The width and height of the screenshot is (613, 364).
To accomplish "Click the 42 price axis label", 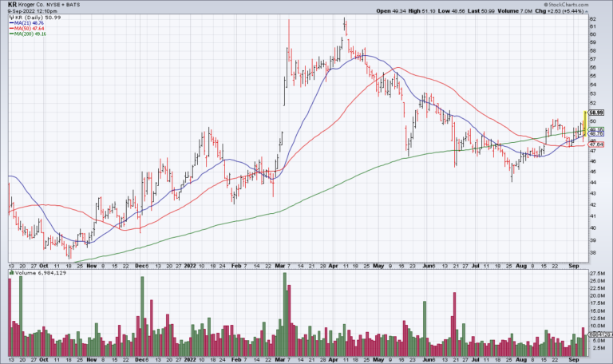I will 593,204.
